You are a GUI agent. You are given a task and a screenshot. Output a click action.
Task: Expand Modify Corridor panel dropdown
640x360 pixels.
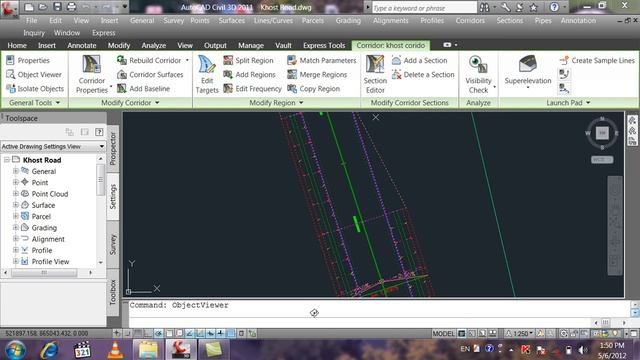pos(157,103)
